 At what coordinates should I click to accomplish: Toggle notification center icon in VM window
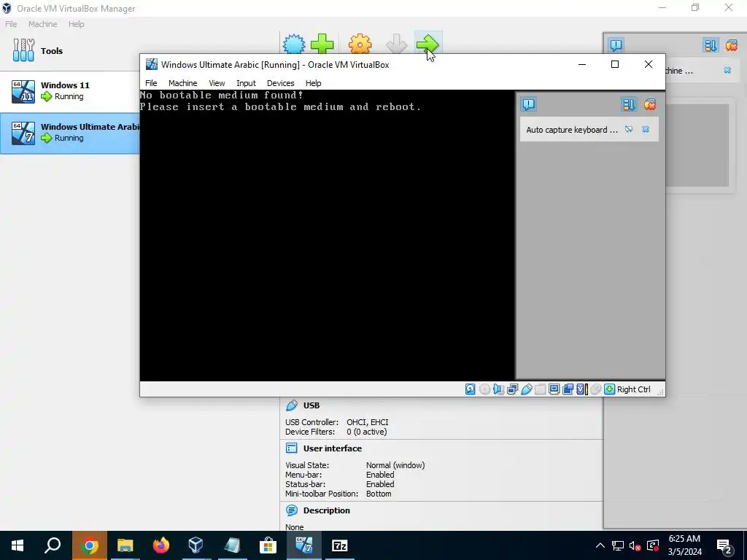click(528, 104)
